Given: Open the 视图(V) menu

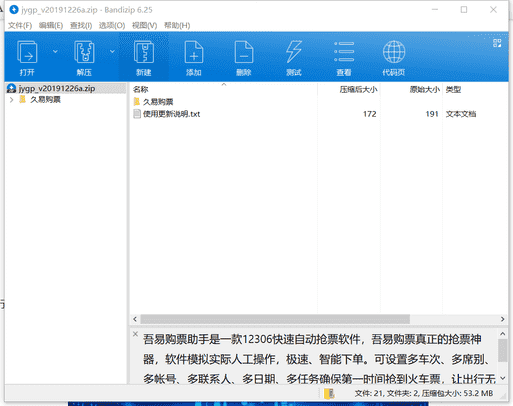Looking at the screenshot, I should point(144,25).
